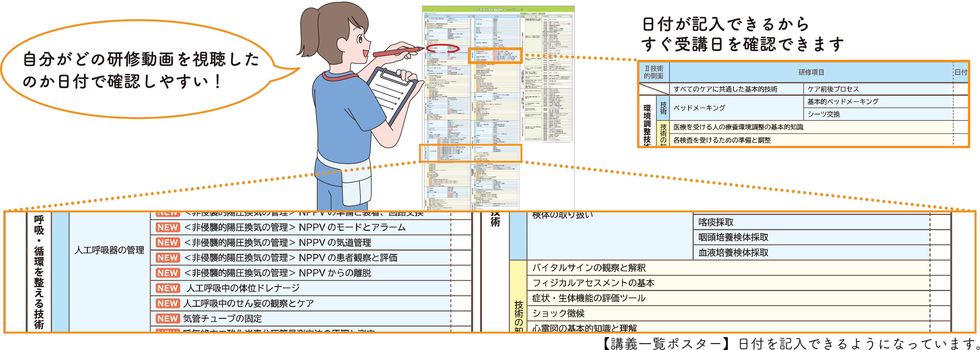Select the 研修項目 table header
The width and height of the screenshot is (980, 350).
pyautogui.click(x=811, y=72)
